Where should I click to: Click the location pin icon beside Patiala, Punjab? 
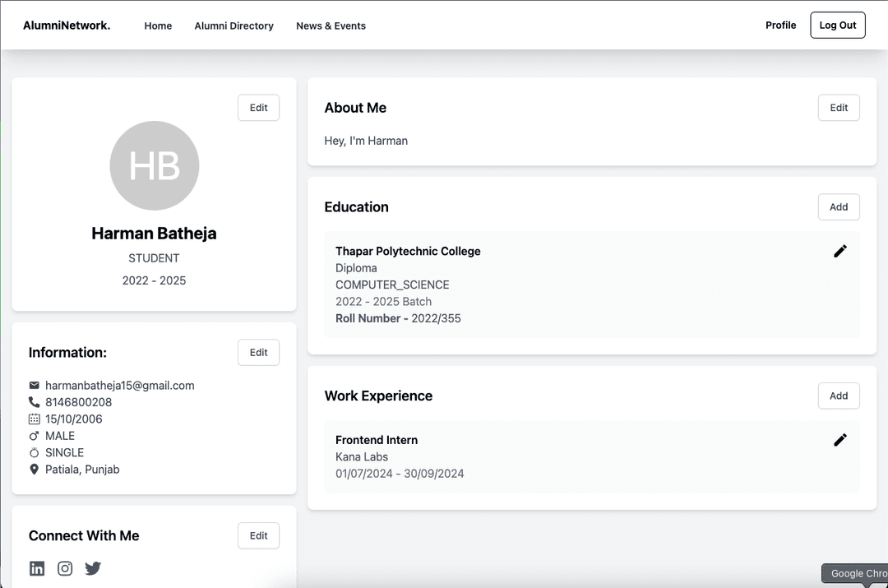34,469
